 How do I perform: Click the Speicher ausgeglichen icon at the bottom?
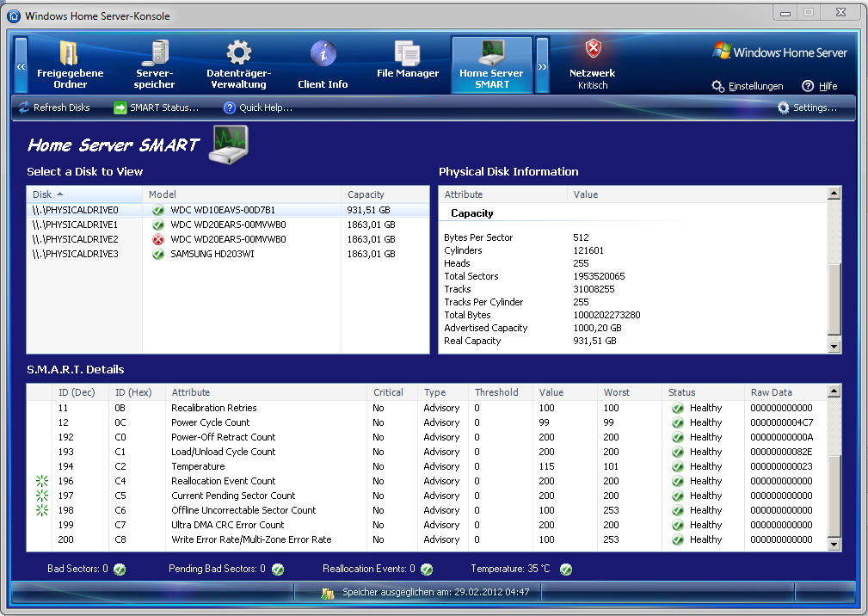click(x=327, y=592)
